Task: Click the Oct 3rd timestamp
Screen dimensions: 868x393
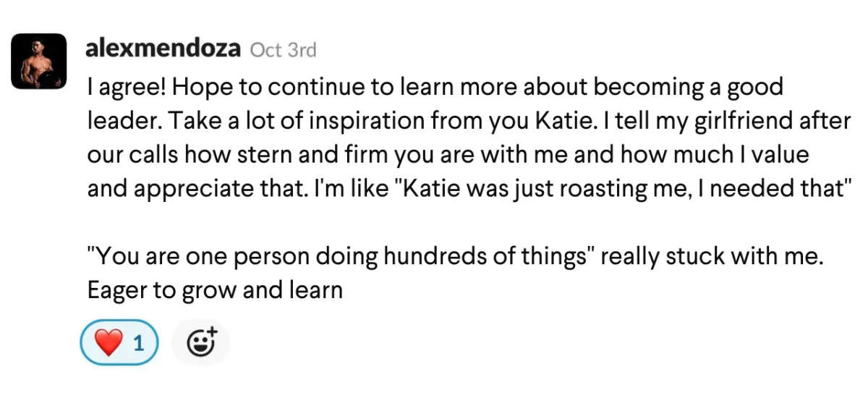Action: (283, 50)
